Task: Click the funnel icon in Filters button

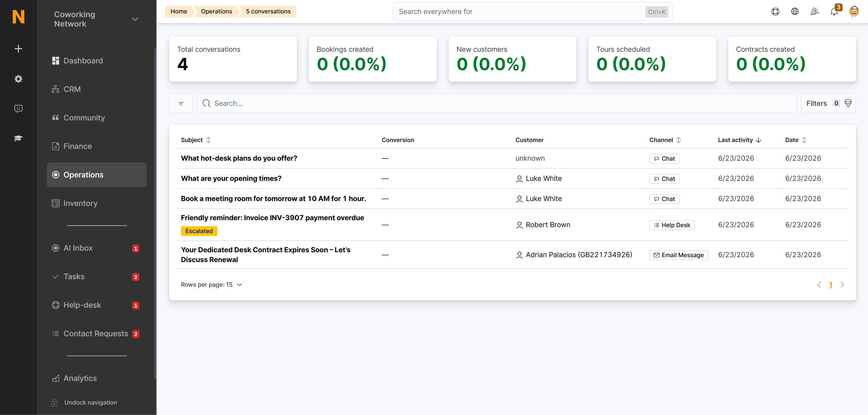Action: pyautogui.click(x=848, y=103)
